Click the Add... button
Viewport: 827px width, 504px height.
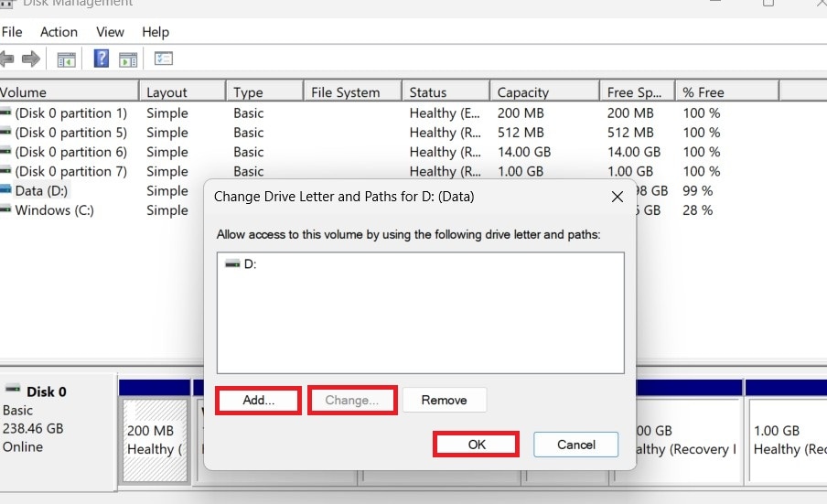coord(258,400)
